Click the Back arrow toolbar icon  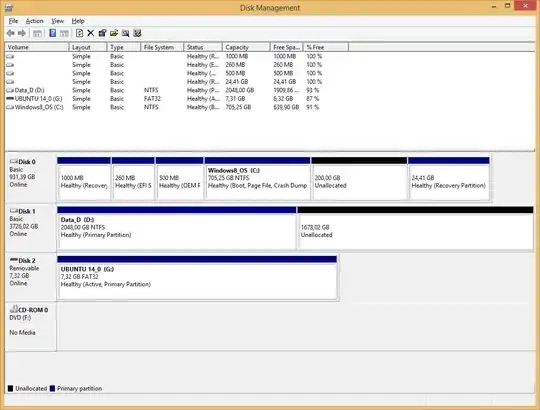[x=10, y=33]
